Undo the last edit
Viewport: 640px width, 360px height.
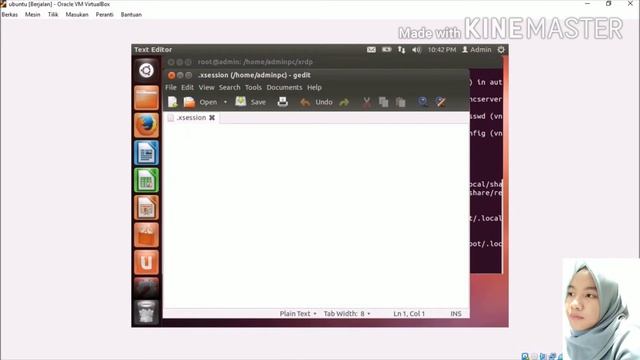click(x=316, y=102)
